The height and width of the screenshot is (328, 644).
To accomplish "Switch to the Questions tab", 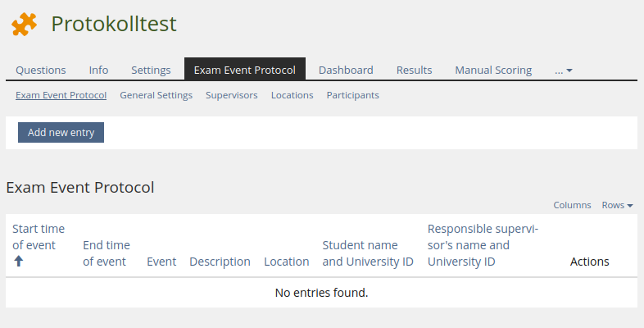I will point(41,71).
